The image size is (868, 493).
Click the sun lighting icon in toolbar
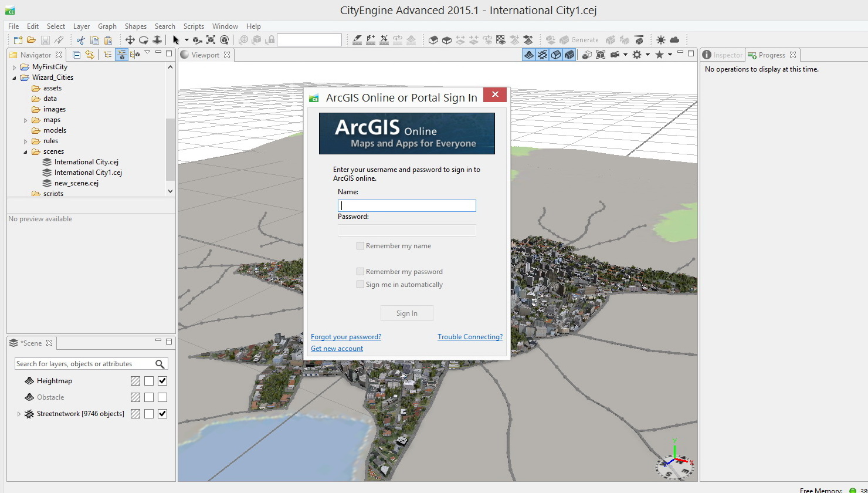pos(661,40)
